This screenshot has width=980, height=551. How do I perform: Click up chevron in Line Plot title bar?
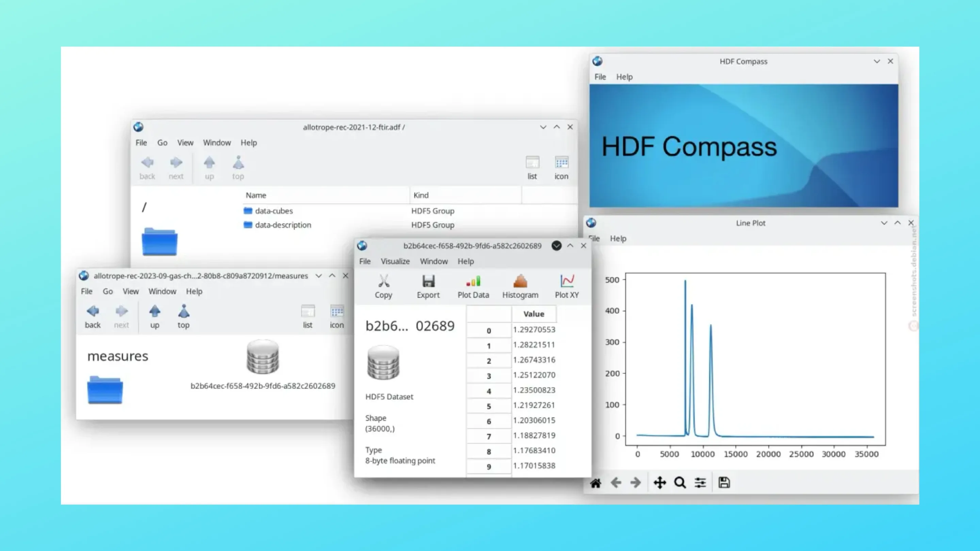click(x=897, y=223)
